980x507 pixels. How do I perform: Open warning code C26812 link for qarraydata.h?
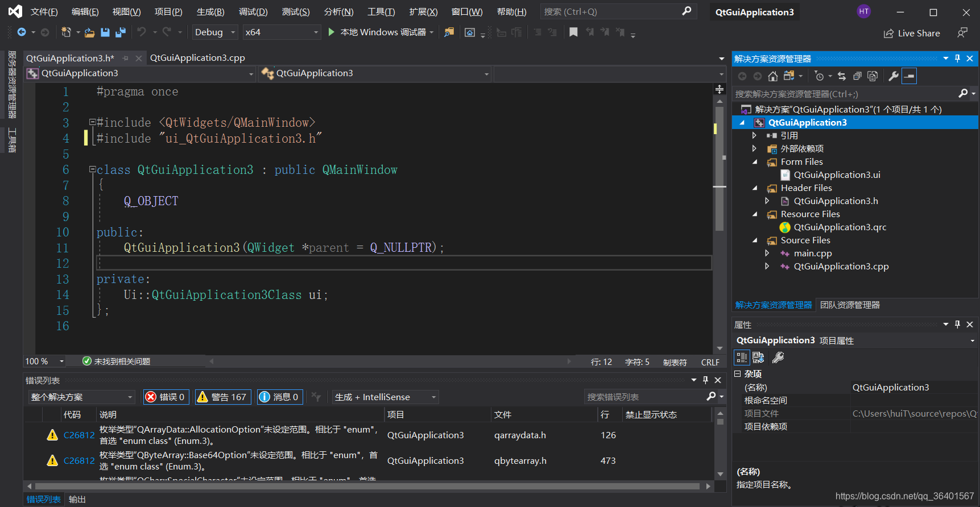click(x=79, y=435)
